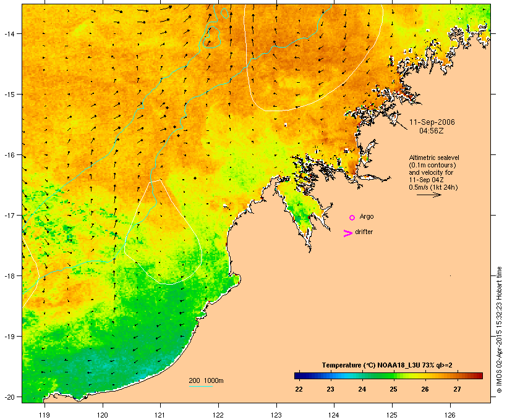
Task: Click the longitude axis label '121'
Action: click(160, 415)
